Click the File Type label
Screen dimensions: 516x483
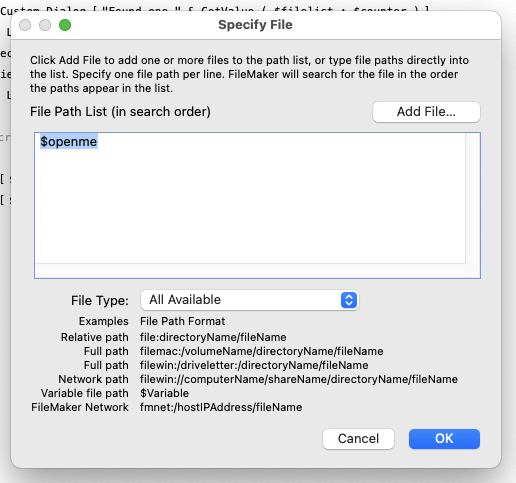pyautogui.click(x=100, y=301)
